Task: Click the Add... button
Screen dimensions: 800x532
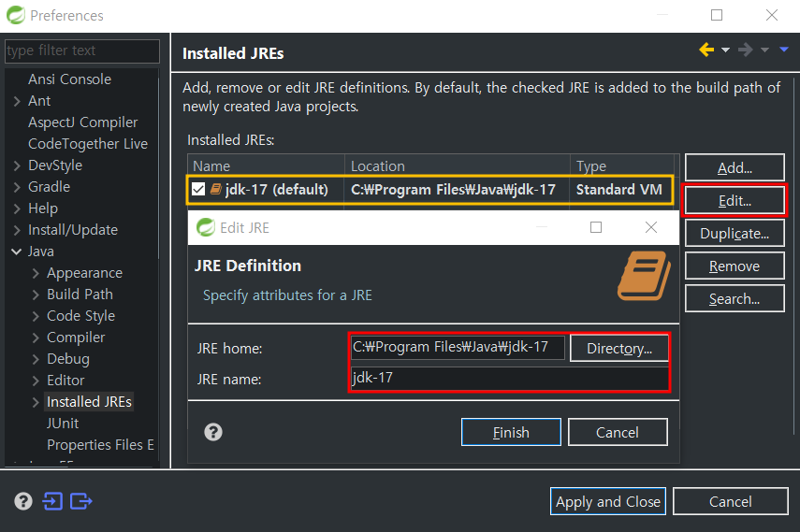Action: pyautogui.click(x=735, y=167)
